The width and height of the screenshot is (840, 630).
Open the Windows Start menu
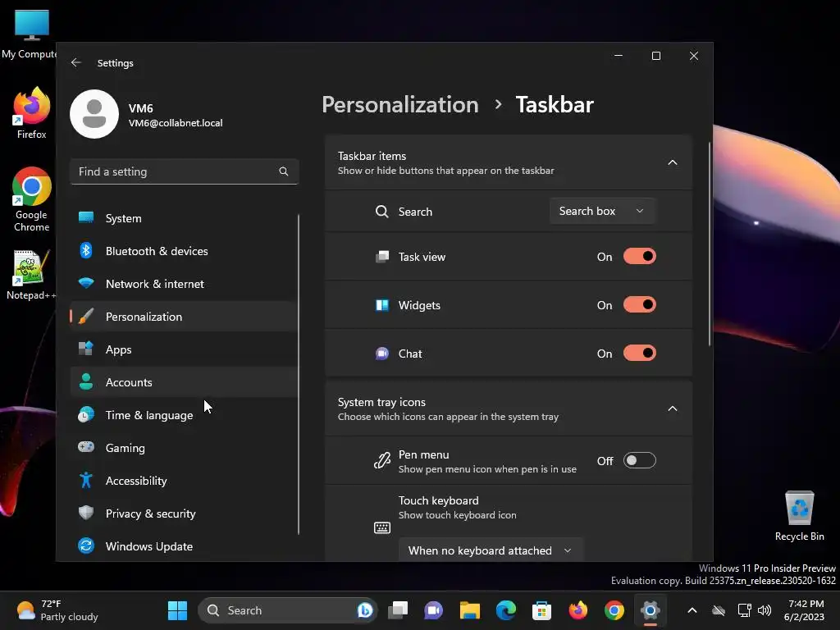tap(177, 610)
